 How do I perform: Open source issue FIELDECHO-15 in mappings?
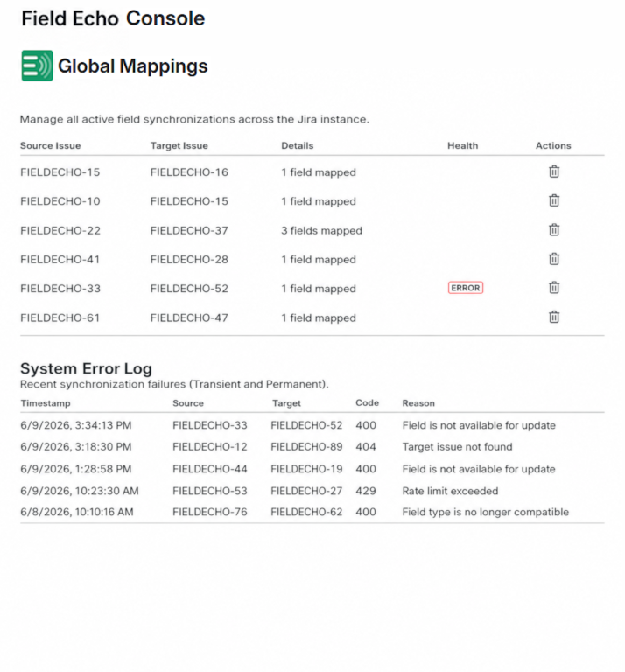[x=60, y=172]
